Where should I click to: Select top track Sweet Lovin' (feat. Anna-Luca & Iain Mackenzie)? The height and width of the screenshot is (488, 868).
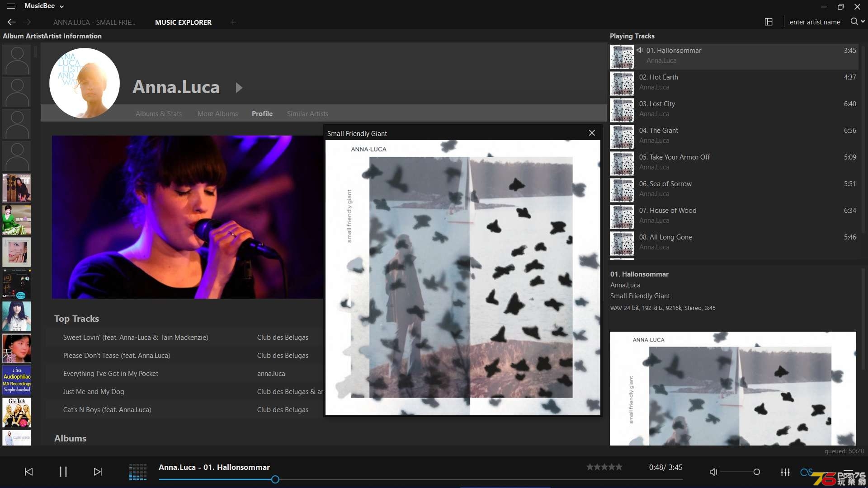click(136, 337)
